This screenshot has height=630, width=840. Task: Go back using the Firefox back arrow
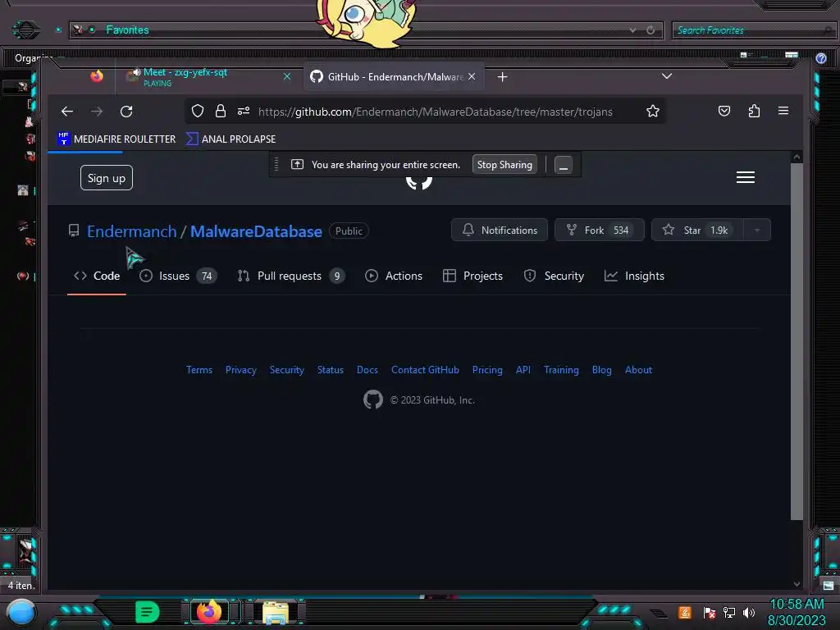coord(67,112)
